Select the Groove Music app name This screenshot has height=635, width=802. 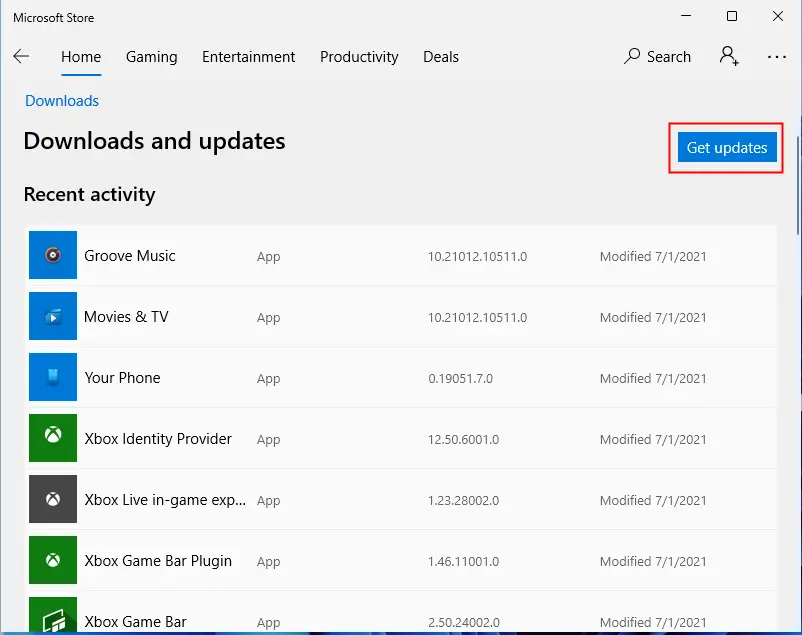click(x=130, y=255)
